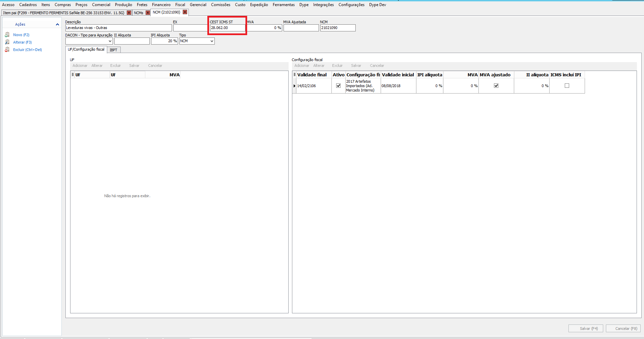
Task: Click the EX input field
Action: coord(191,28)
